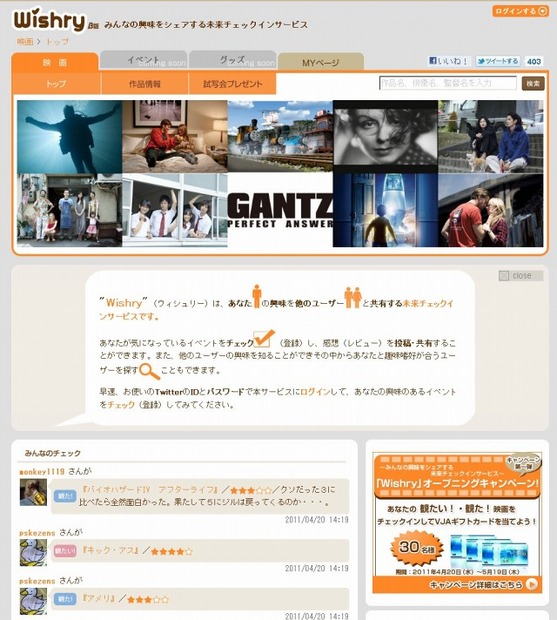Screen dimensions: 557x620
Task: Click the two people icon in introduction
Action: [x=353, y=297]
